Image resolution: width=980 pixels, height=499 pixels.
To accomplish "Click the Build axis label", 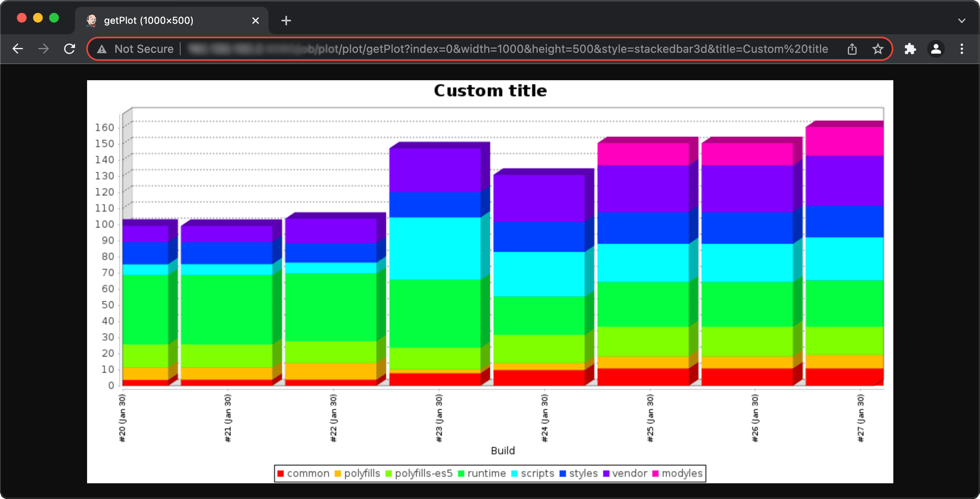I will coord(503,451).
